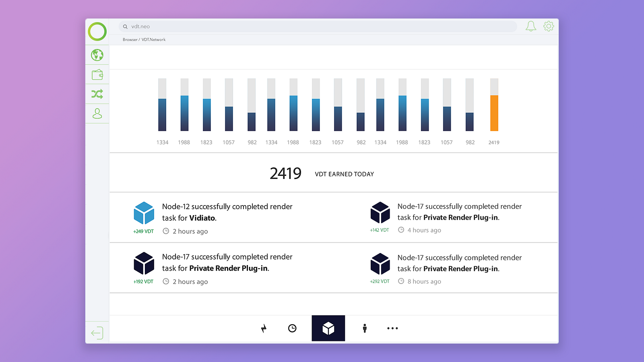Switch to the lightning bolt tab
This screenshot has width=644, height=362.
point(264,328)
